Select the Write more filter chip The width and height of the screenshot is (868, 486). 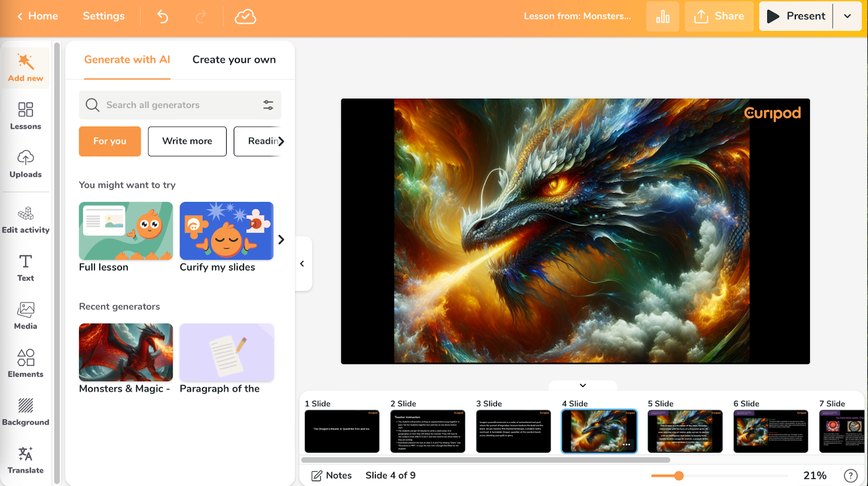coord(187,141)
